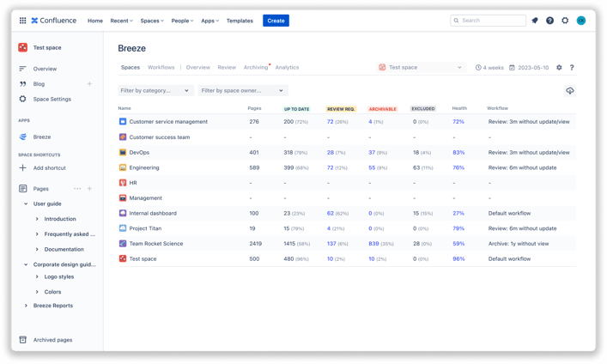
Task: Open the Recent menu
Action: [x=121, y=21]
